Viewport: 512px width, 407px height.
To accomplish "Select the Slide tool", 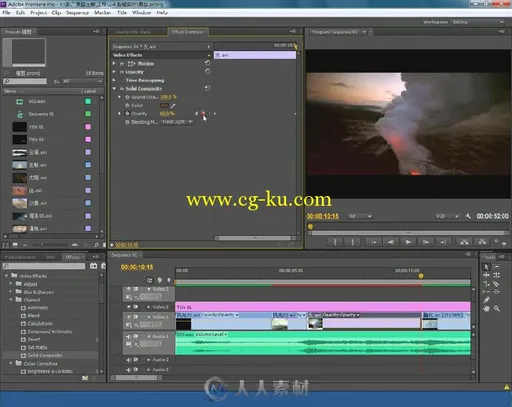I will (x=496, y=292).
